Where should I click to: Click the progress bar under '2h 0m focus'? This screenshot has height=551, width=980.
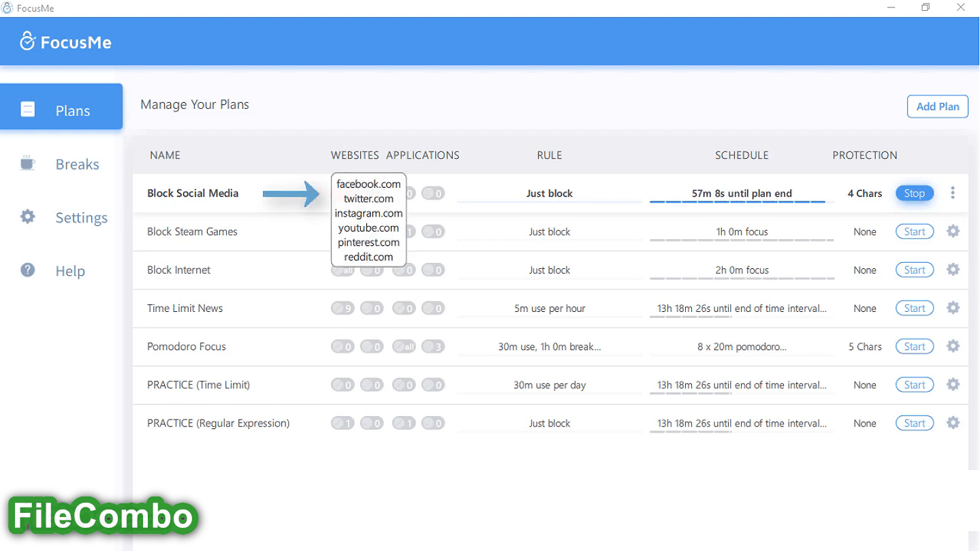742,279
